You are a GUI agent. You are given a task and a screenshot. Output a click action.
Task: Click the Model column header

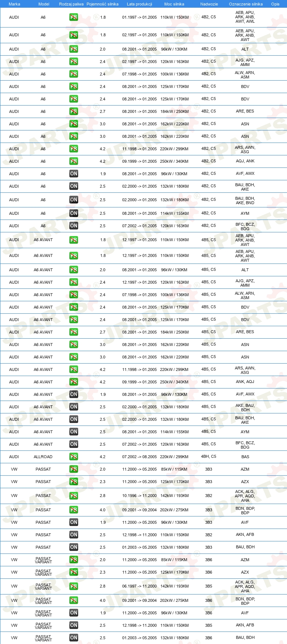(44, 4)
